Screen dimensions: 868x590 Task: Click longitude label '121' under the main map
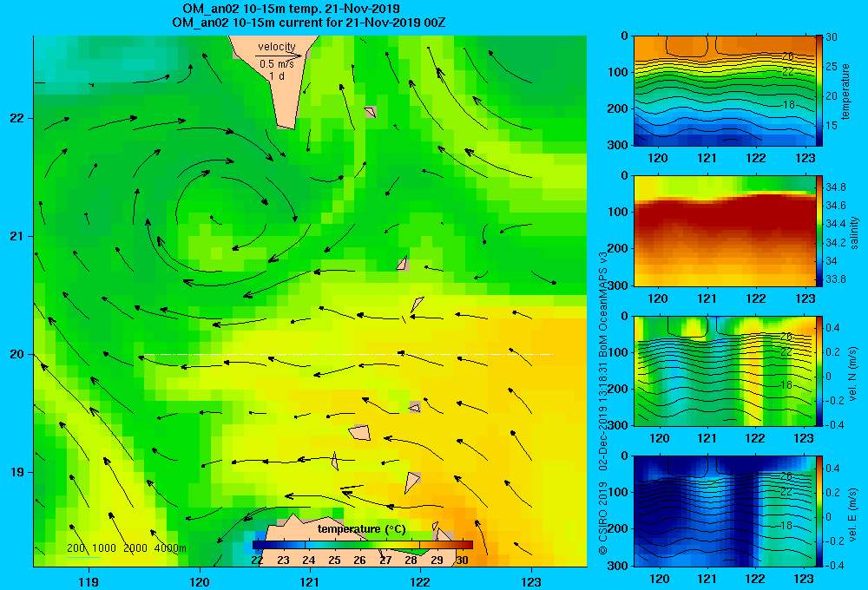pos(310,581)
